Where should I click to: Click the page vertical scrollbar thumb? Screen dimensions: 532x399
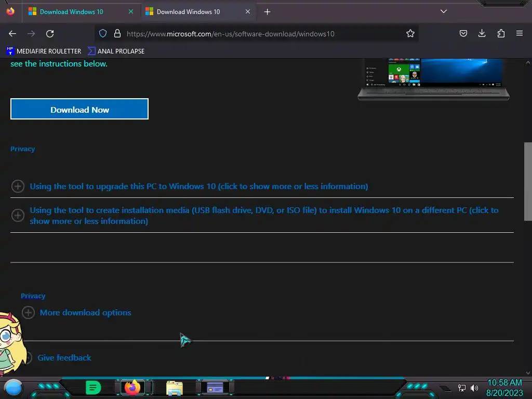(x=528, y=181)
